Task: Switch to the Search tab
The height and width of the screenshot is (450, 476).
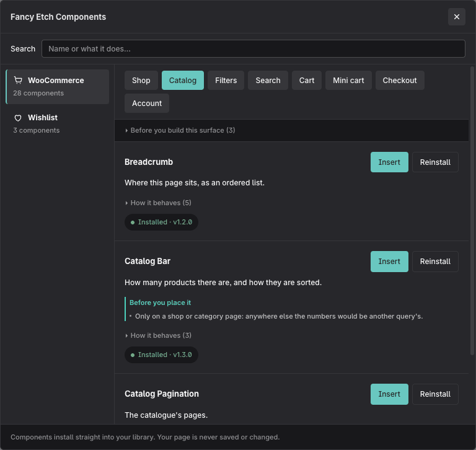Action: click(268, 80)
